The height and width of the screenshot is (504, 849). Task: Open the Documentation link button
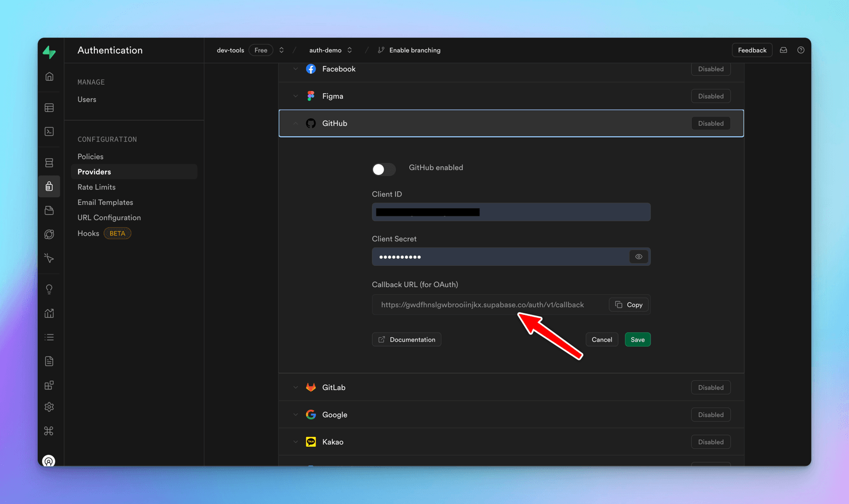point(407,339)
